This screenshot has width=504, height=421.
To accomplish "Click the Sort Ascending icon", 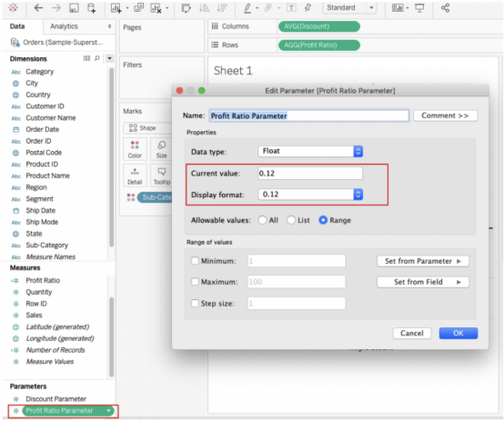I will [204, 8].
